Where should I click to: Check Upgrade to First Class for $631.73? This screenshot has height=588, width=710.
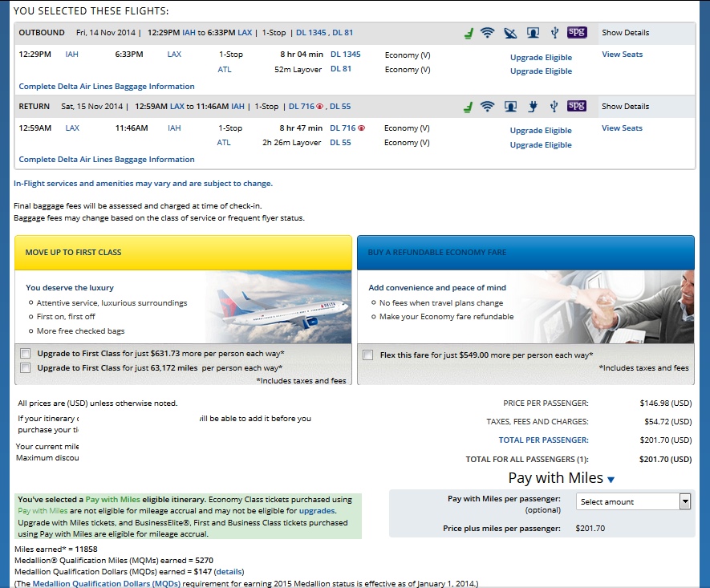point(26,354)
